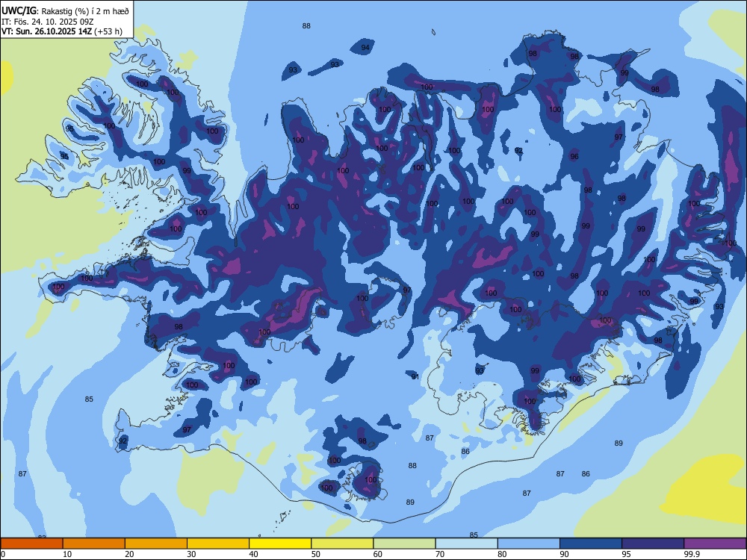
Task: Click the 30–40% amber legend swatch
Action: (x=218, y=544)
